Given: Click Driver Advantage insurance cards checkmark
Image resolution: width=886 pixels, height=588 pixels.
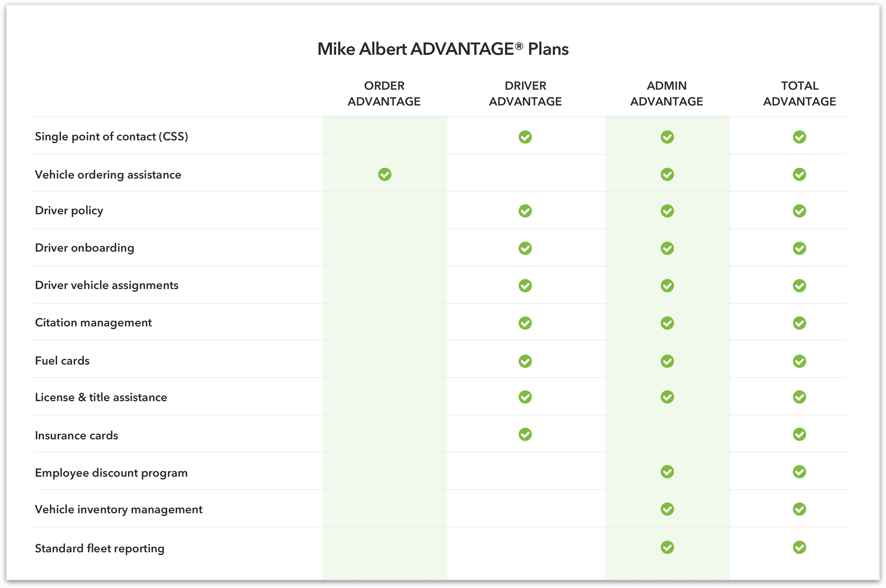Looking at the screenshot, I should [525, 434].
